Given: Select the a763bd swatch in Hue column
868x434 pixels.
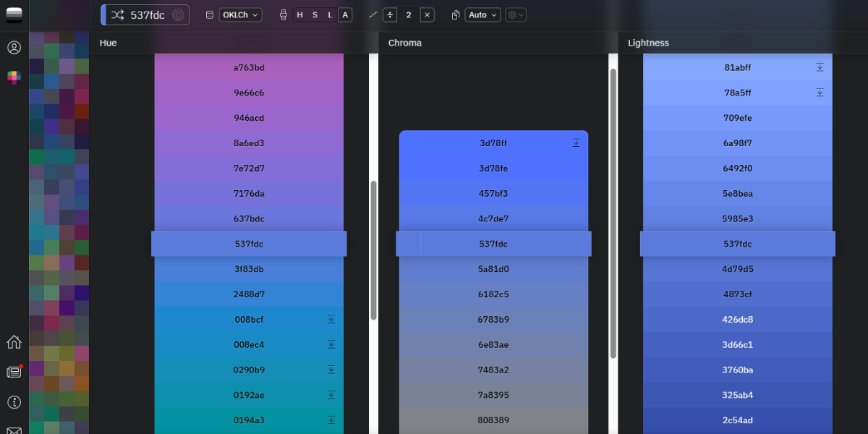Looking at the screenshot, I should (249, 68).
